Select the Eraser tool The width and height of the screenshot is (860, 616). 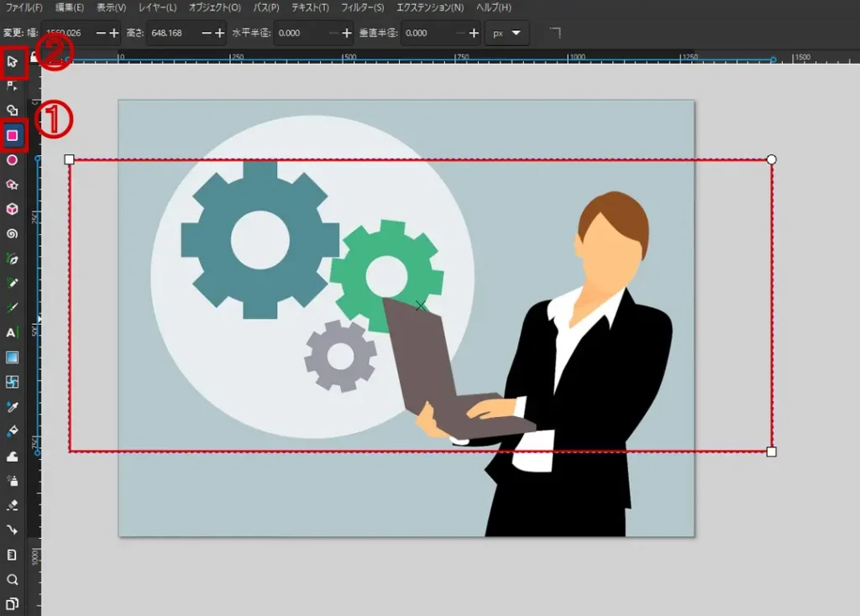(x=13, y=505)
